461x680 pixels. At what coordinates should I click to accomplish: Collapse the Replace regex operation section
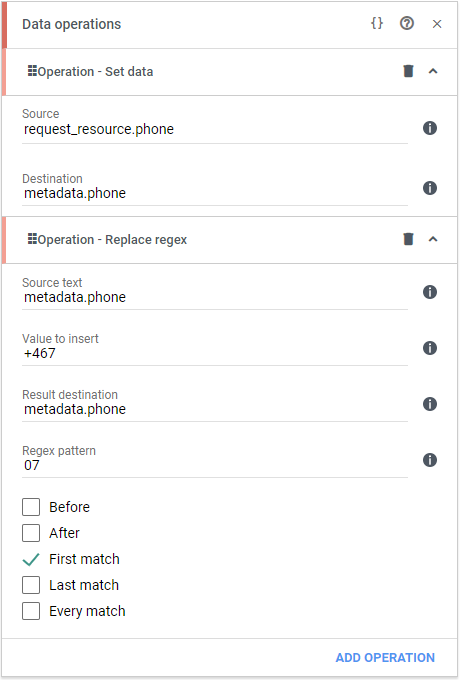tap(433, 239)
